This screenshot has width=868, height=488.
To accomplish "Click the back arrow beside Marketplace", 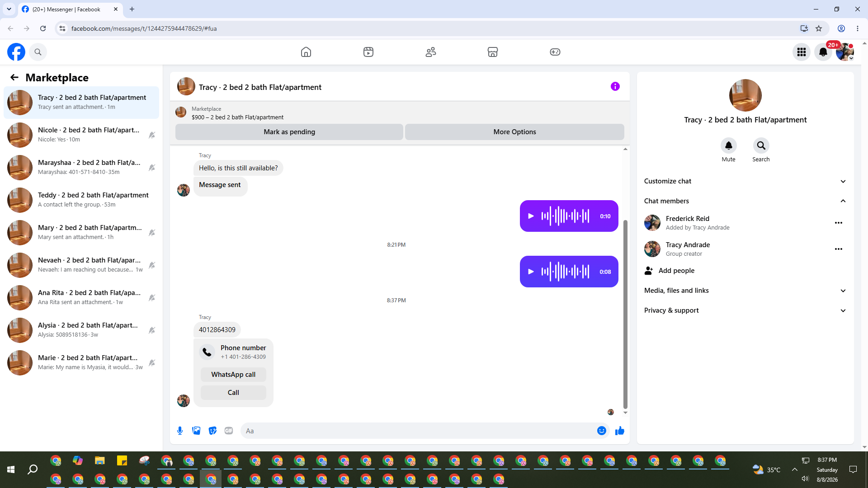I will coord(14,78).
